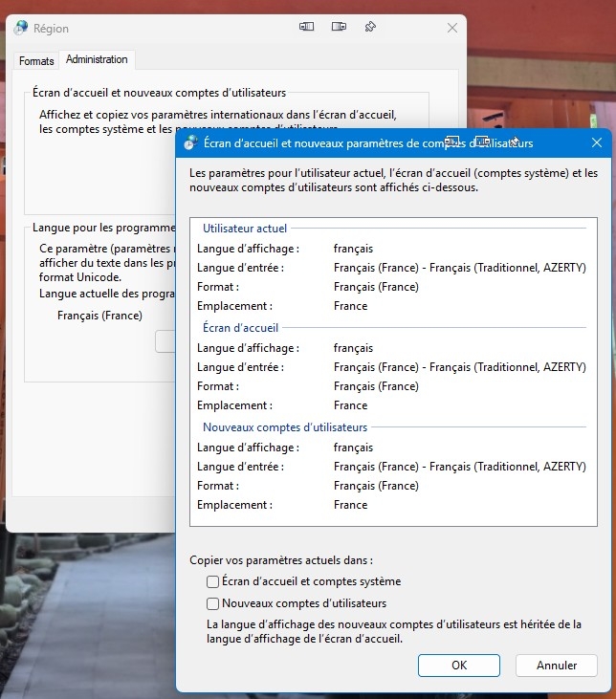The height and width of the screenshot is (699, 616).
Task: Click the Copier vos paramètres actuels dans label
Action: (x=281, y=560)
